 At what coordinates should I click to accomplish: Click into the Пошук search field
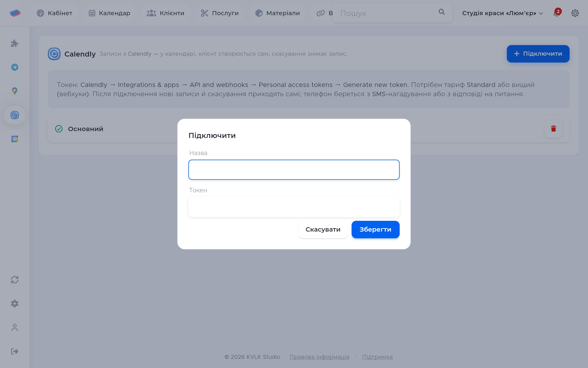point(392,13)
